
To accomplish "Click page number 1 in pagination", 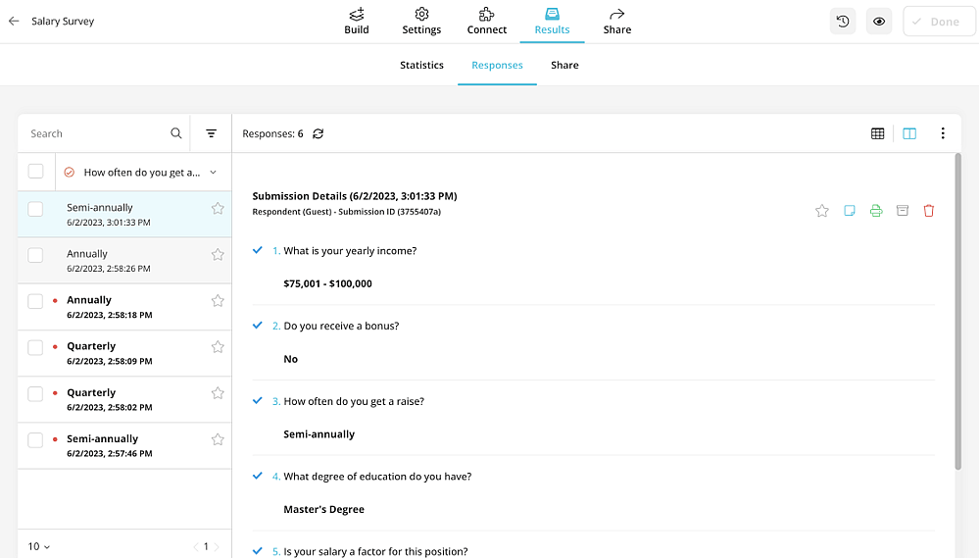I will click(206, 546).
